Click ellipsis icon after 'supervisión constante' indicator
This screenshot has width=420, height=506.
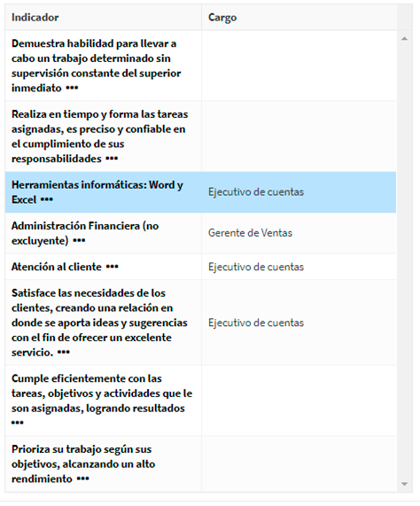(72, 88)
